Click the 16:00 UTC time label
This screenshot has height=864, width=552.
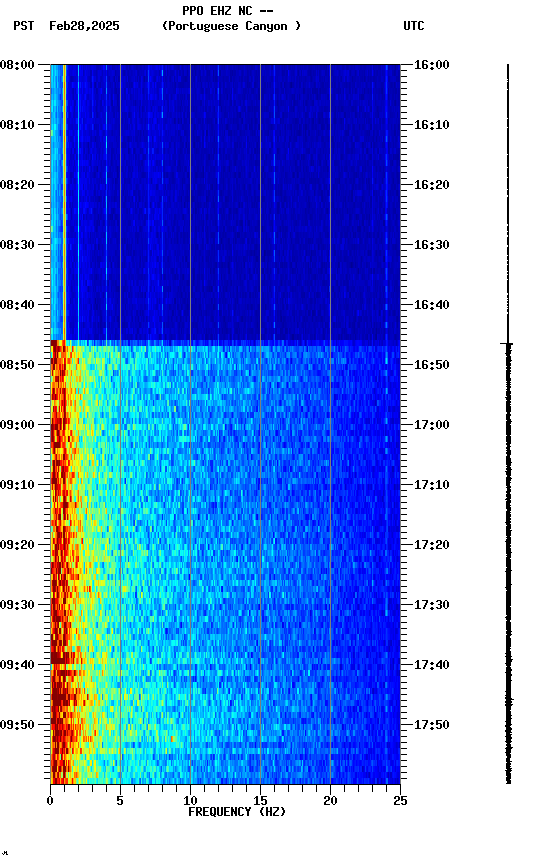432,65
